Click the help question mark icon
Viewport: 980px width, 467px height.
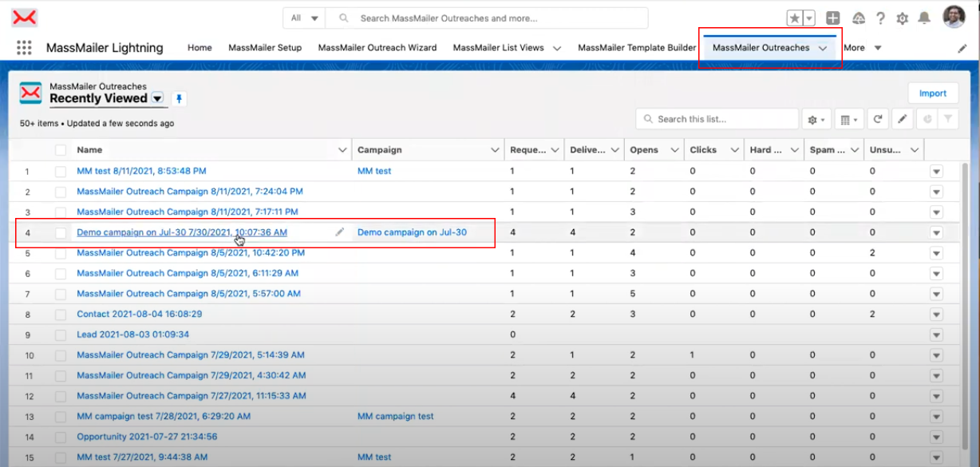click(x=881, y=18)
